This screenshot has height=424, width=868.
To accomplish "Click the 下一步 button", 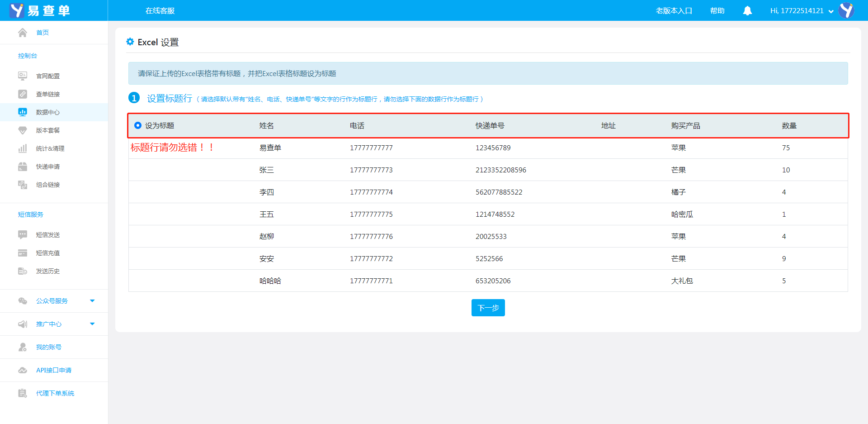I will pos(488,308).
